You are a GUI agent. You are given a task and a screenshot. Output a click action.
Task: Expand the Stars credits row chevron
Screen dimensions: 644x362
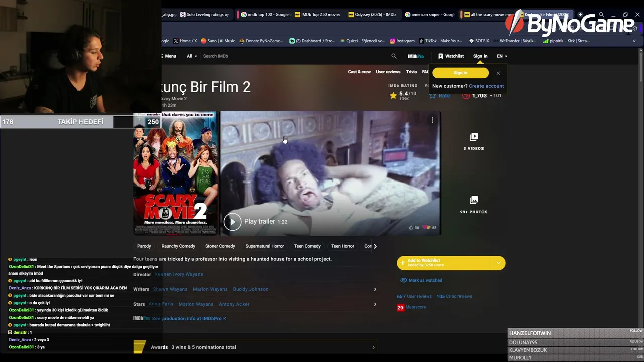375,304
